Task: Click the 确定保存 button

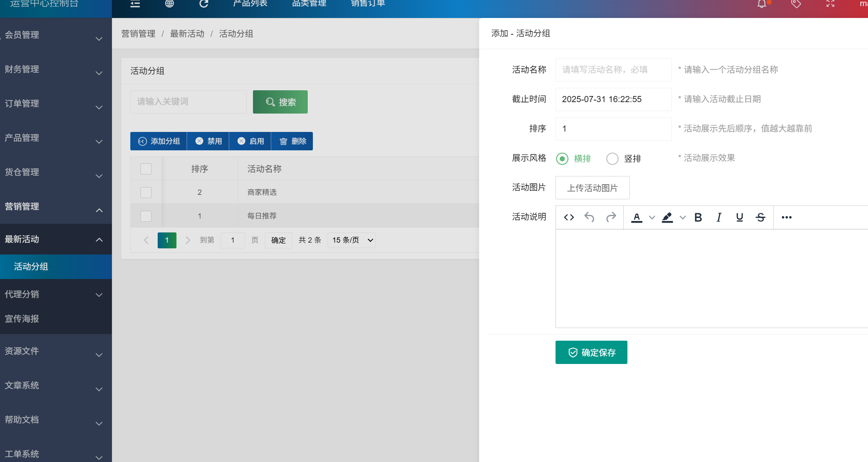Action: (x=591, y=352)
